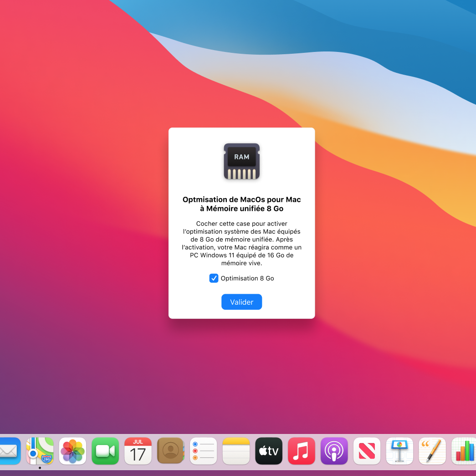This screenshot has width=476, height=476.
Task: Open the Photos app
Action: (72, 451)
